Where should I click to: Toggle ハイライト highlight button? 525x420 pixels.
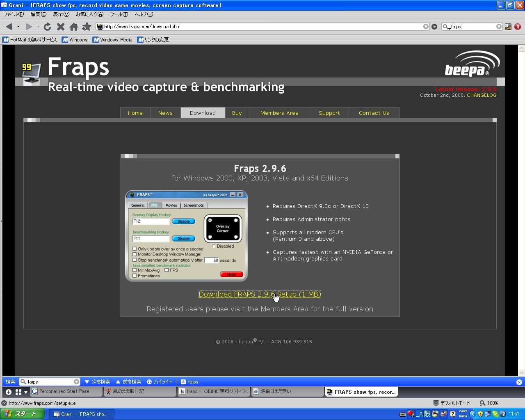pyautogui.click(x=160, y=382)
